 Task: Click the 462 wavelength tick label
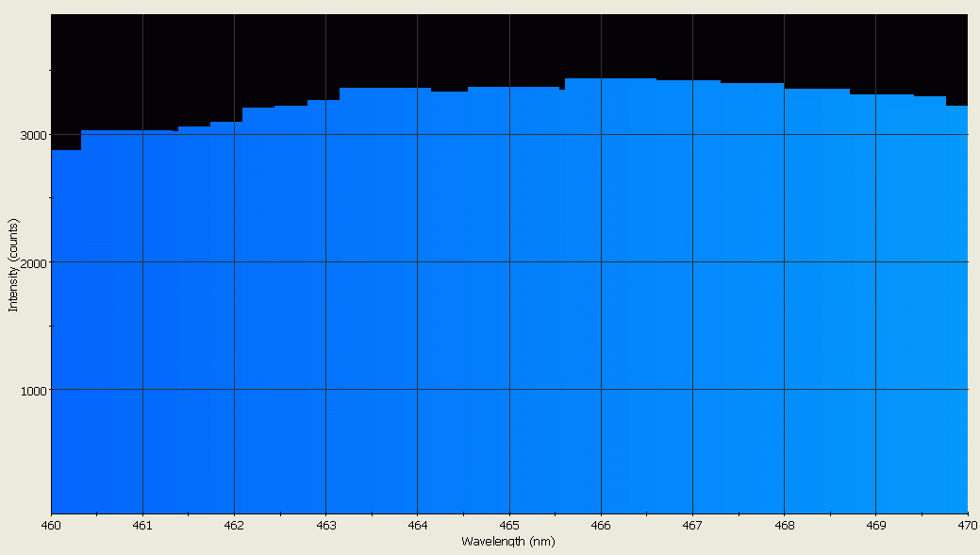click(232, 526)
